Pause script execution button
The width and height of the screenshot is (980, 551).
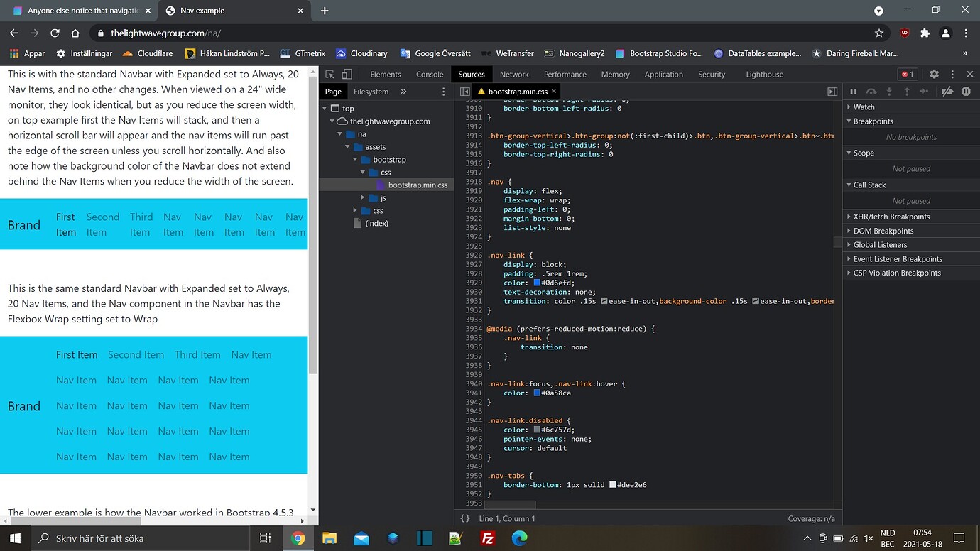point(854,92)
